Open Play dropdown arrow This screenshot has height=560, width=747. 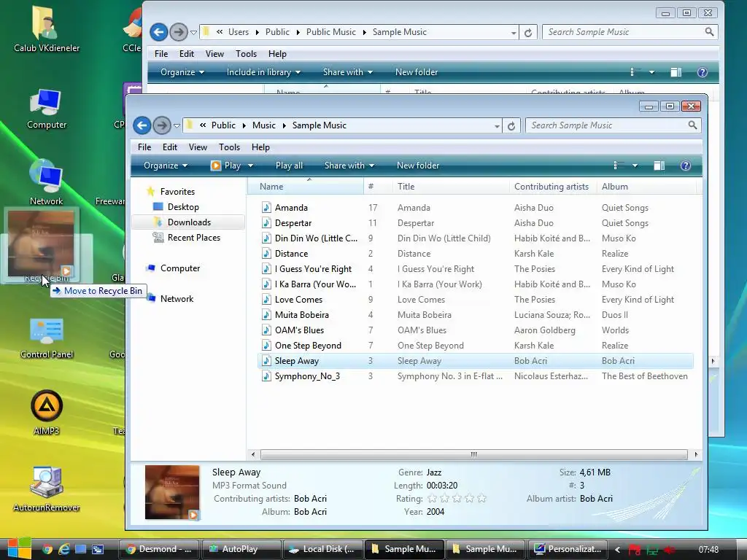click(251, 166)
